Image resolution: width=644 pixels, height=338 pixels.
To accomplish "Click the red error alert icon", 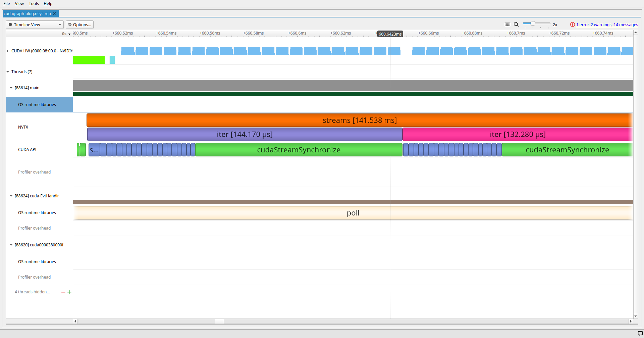I will 572,25.
